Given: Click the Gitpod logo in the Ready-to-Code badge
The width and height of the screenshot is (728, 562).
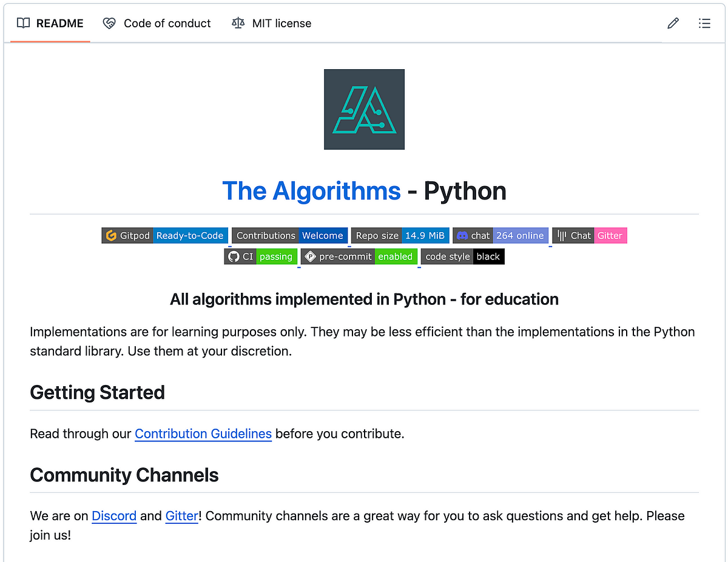Looking at the screenshot, I should pos(110,235).
